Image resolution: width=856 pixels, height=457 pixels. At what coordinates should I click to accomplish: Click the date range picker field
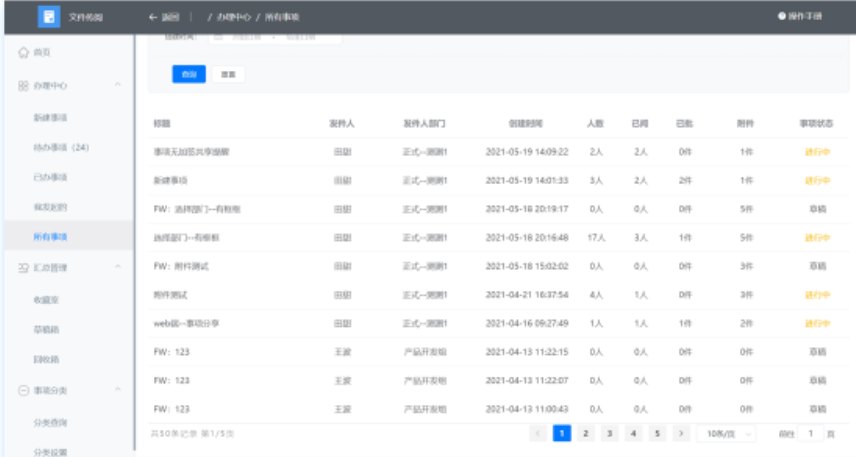click(275, 37)
